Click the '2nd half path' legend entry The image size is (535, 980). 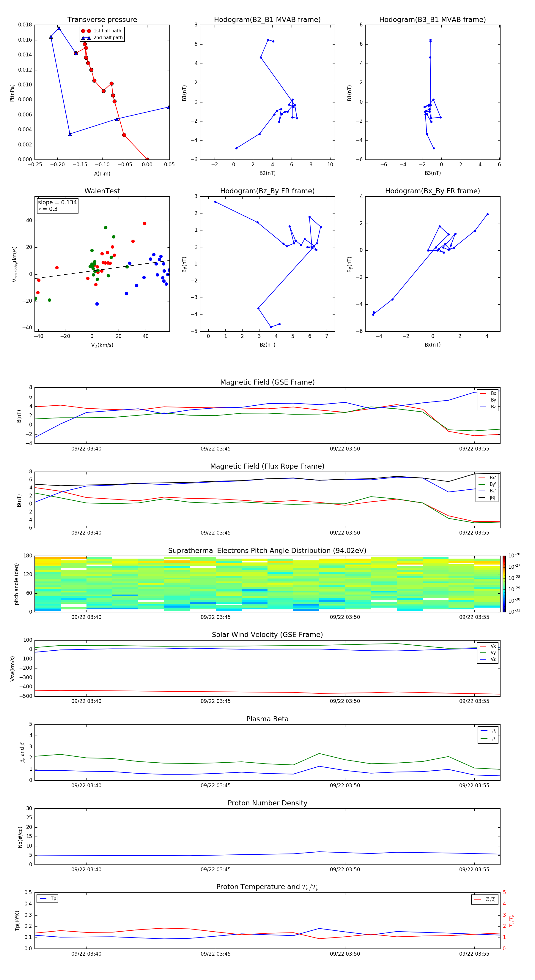click(103, 38)
